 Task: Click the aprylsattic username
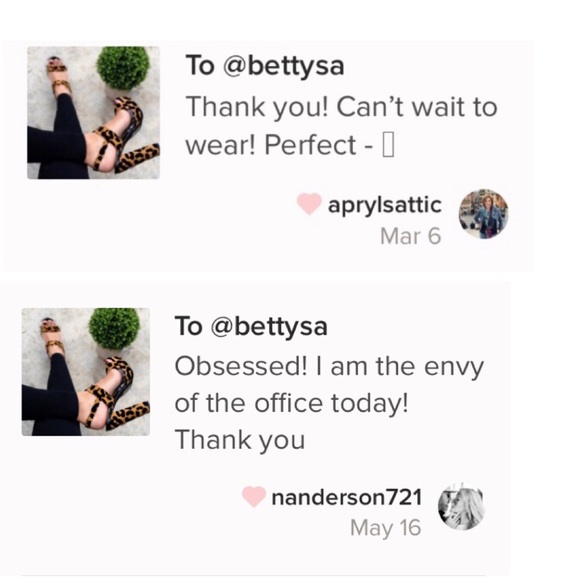click(385, 205)
